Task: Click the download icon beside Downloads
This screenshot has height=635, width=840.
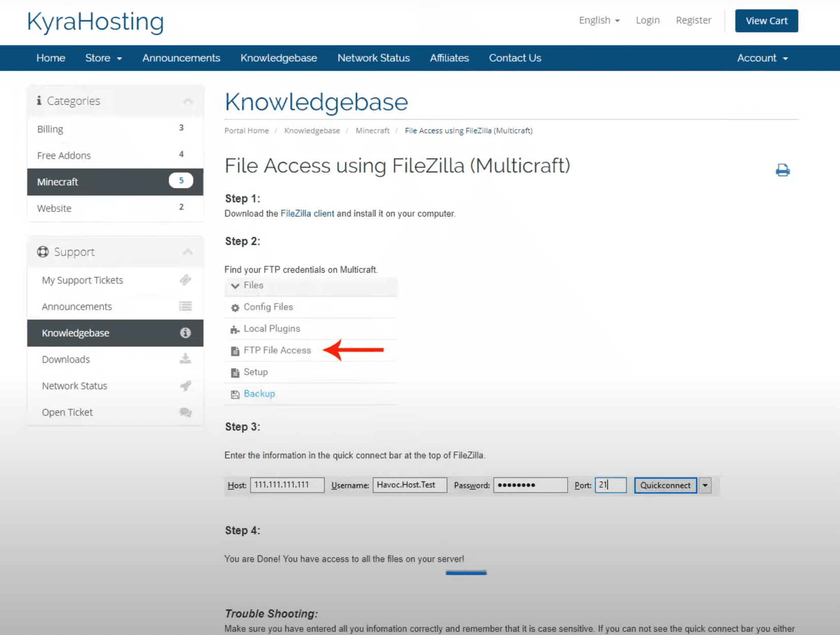Action: 185,359
